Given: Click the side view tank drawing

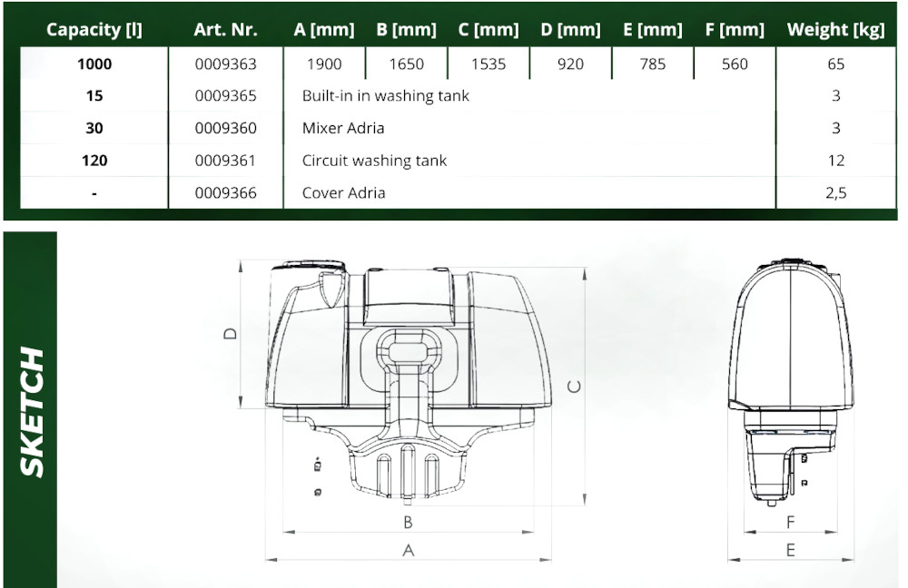Looking at the screenshot, I should pyautogui.click(x=791, y=383).
